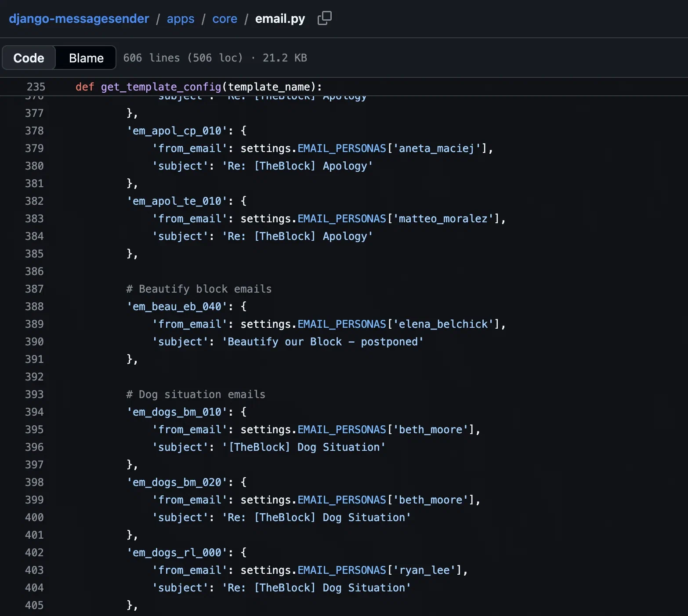Select line number 393
This screenshot has height=616, width=688.
(x=34, y=395)
